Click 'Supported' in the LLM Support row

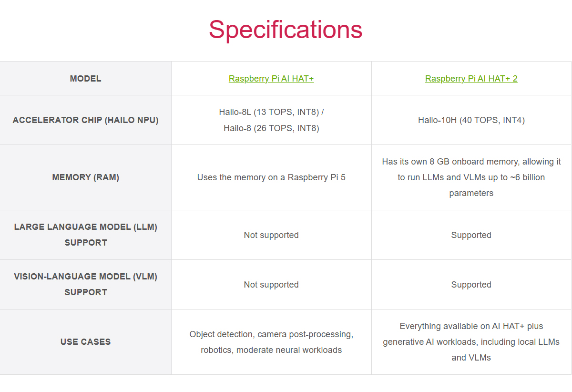click(x=471, y=235)
